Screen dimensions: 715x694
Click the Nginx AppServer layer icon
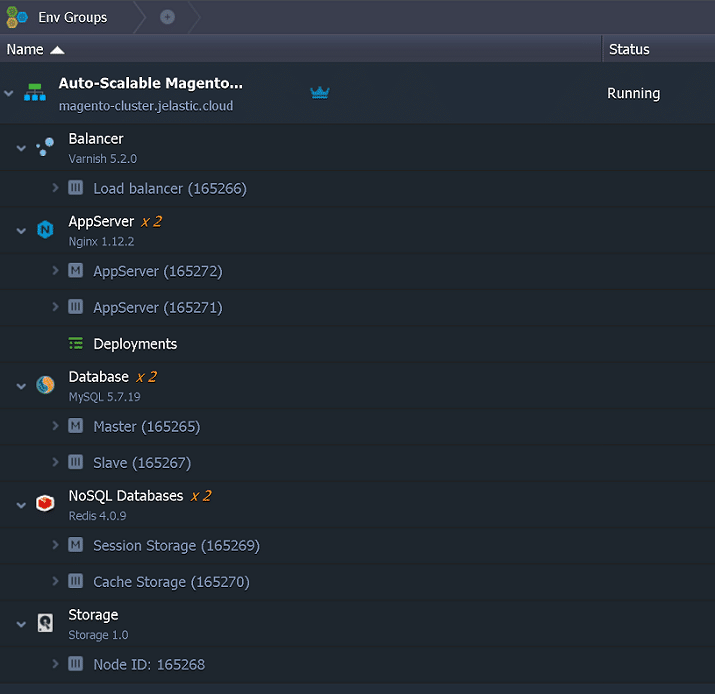44,230
